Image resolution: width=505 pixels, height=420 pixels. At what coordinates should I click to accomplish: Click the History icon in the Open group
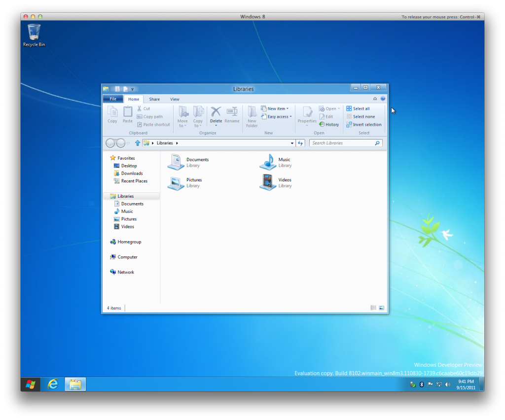[329, 124]
